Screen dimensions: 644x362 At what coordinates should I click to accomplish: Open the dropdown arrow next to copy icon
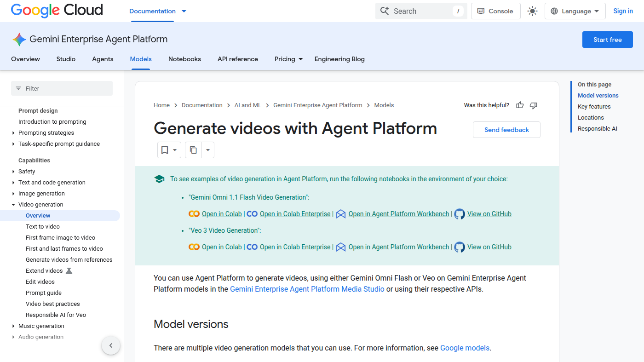208,150
